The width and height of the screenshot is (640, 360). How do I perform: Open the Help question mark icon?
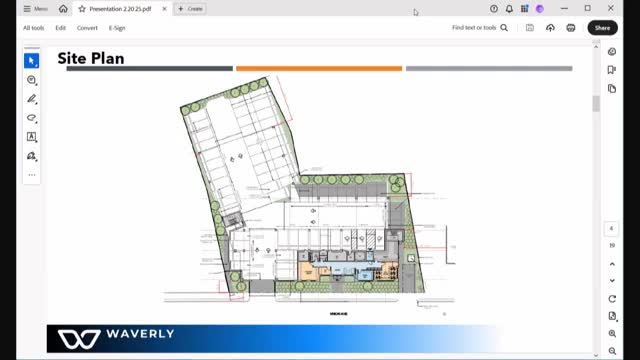[x=494, y=9]
